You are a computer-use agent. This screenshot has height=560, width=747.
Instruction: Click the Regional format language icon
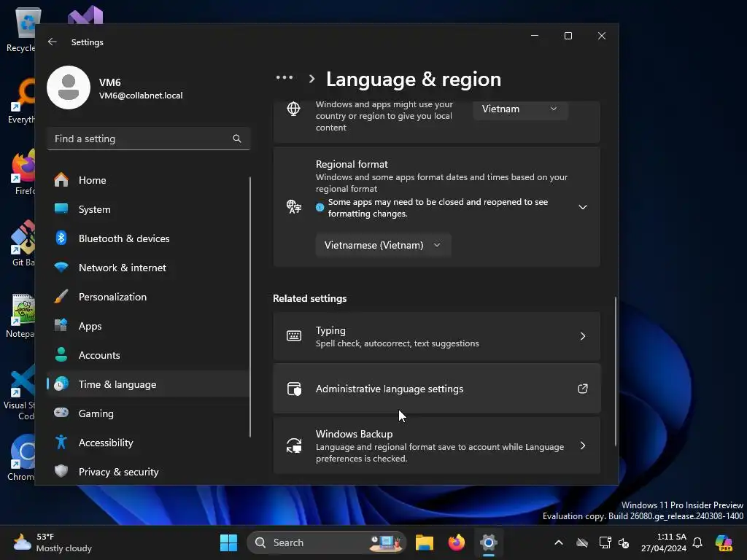pos(294,206)
